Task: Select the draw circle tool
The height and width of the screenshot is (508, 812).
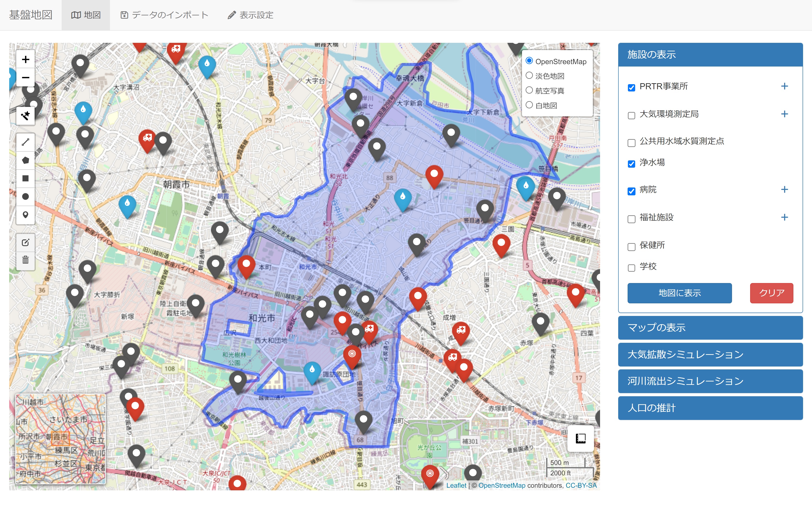Action: pyautogui.click(x=26, y=196)
